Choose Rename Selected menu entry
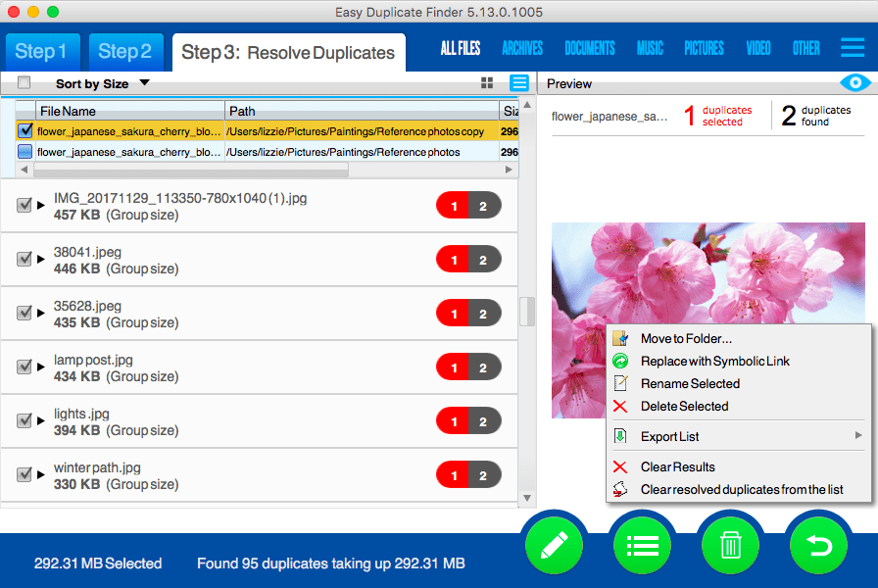This screenshot has width=878, height=588. point(739,383)
